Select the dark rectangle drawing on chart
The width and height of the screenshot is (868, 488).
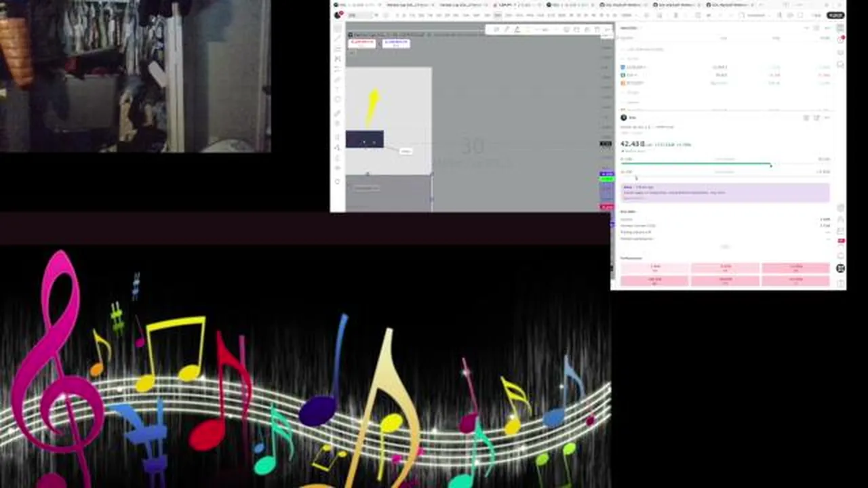365,139
